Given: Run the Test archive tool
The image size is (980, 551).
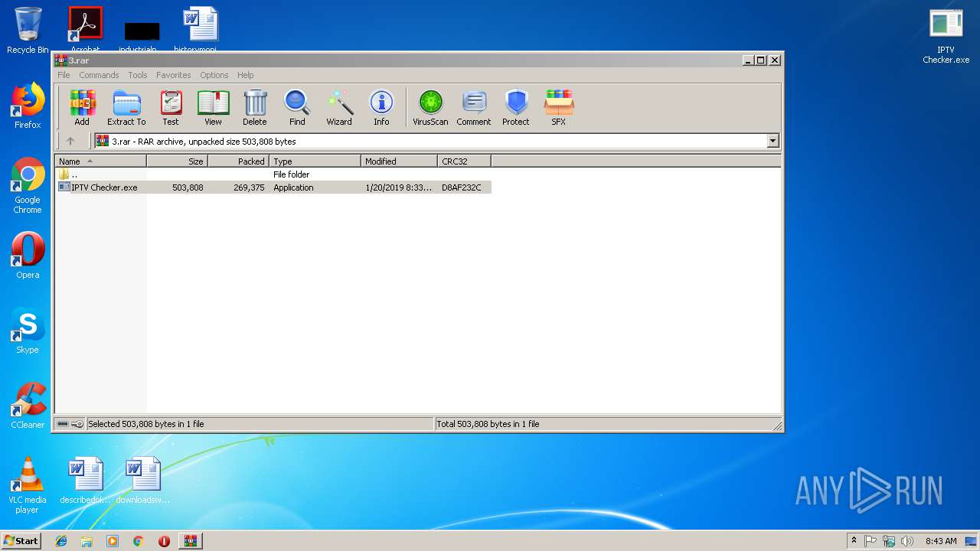Looking at the screenshot, I should 171,107.
